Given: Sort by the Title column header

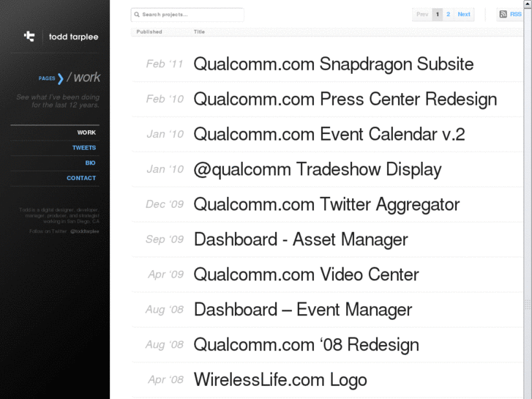Looking at the screenshot, I should (199, 31).
